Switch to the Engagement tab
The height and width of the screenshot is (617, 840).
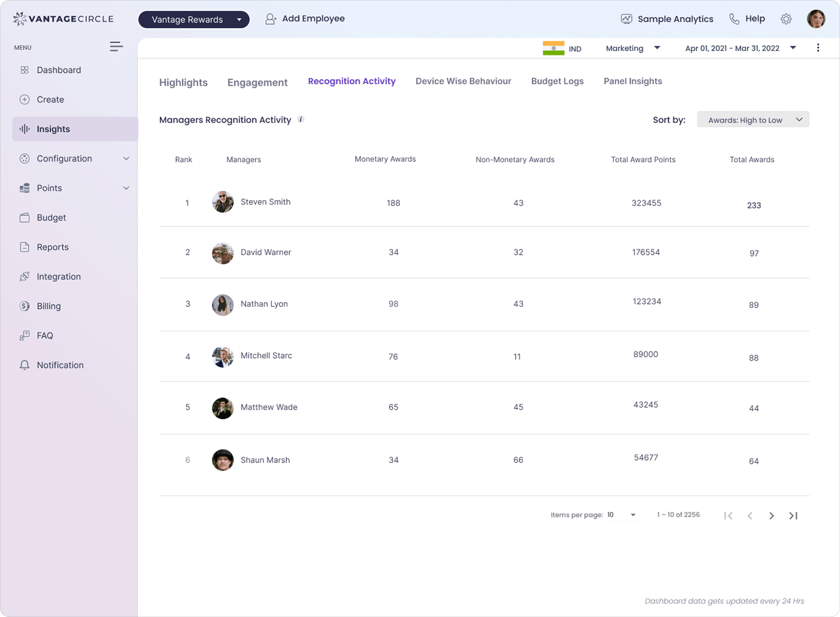tap(257, 82)
